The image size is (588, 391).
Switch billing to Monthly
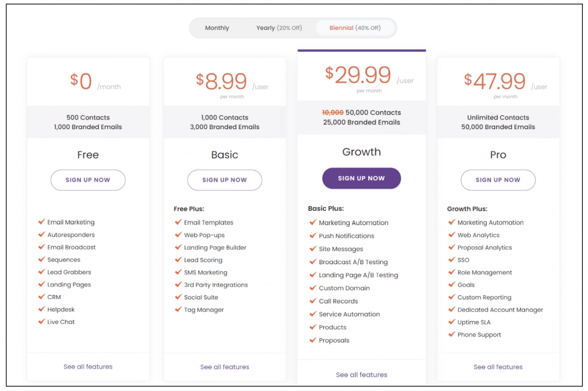tap(217, 28)
